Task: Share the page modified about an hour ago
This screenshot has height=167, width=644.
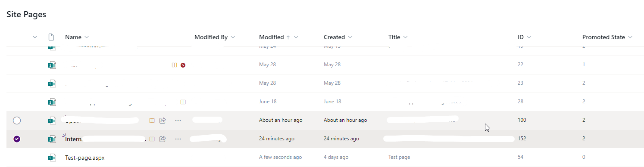Action: [x=163, y=121]
